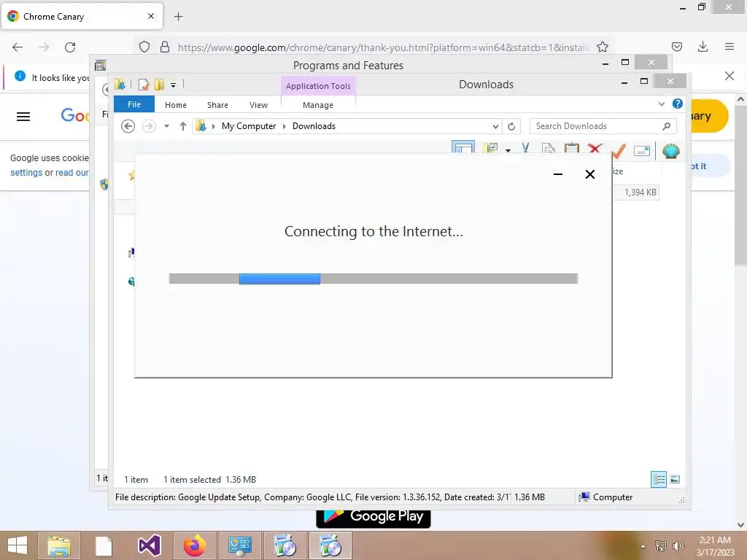Click the forward arrow in Downloads explorer
The height and width of the screenshot is (560, 747).
click(x=149, y=126)
